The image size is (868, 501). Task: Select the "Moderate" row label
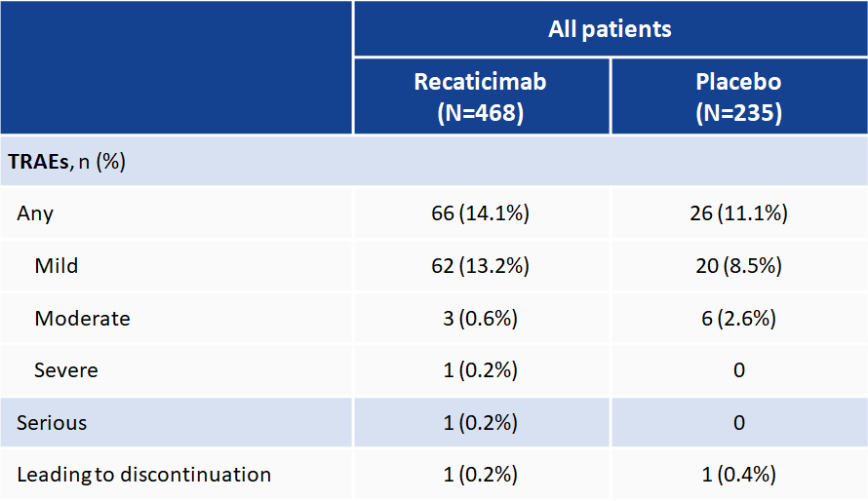click(x=82, y=319)
